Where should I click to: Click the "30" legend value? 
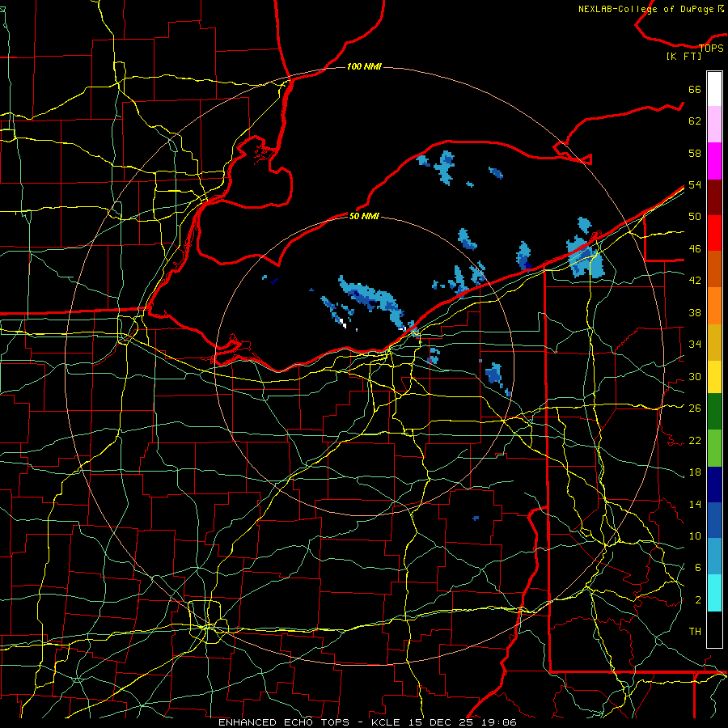click(x=695, y=376)
